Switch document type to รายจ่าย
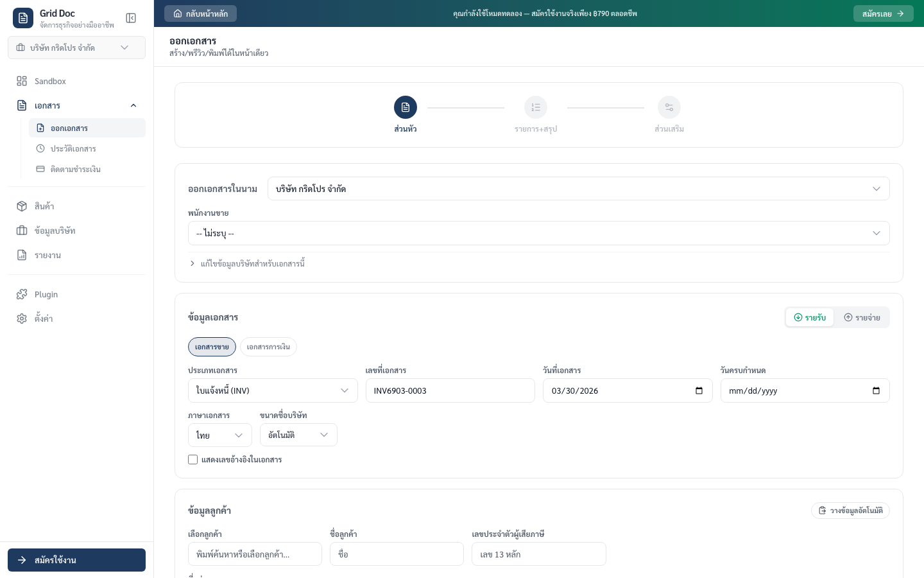 point(862,317)
